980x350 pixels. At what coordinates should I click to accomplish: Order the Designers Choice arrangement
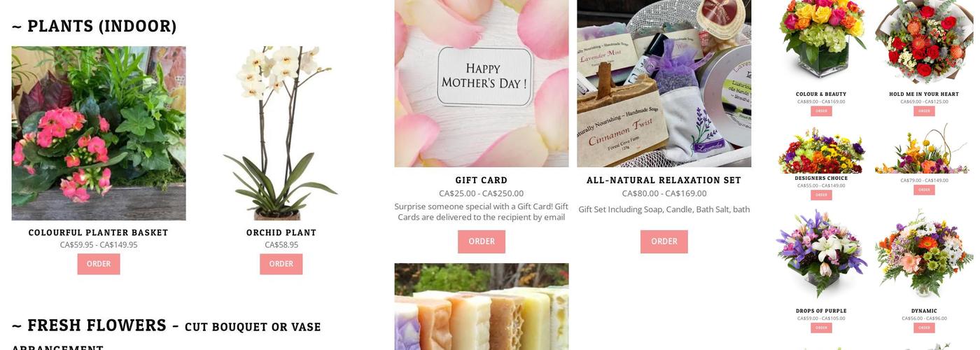[821, 195]
